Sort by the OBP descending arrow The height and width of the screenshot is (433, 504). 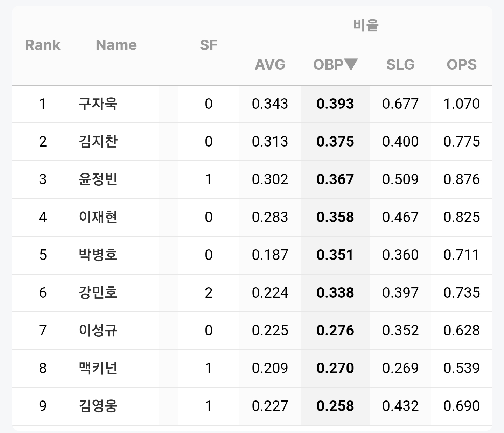[351, 64]
